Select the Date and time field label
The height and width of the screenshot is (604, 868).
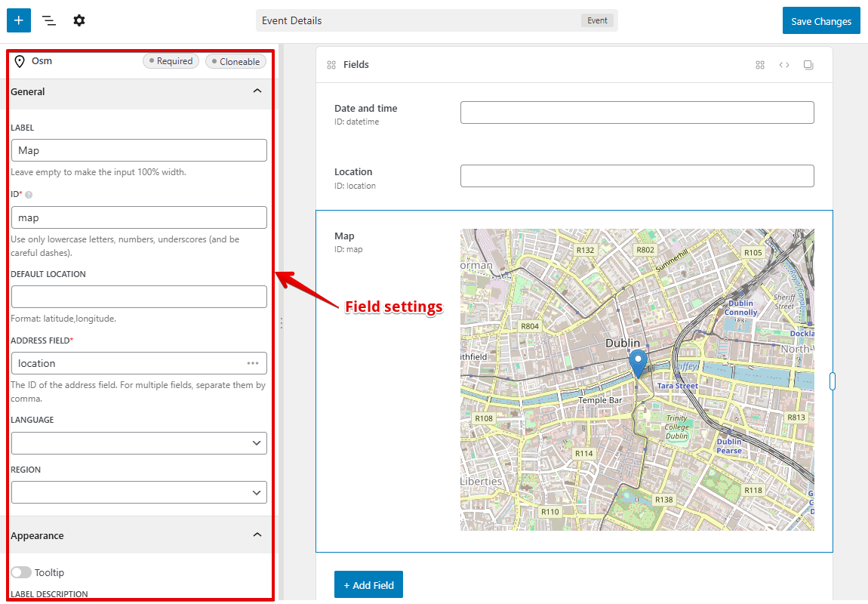point(366,109)
